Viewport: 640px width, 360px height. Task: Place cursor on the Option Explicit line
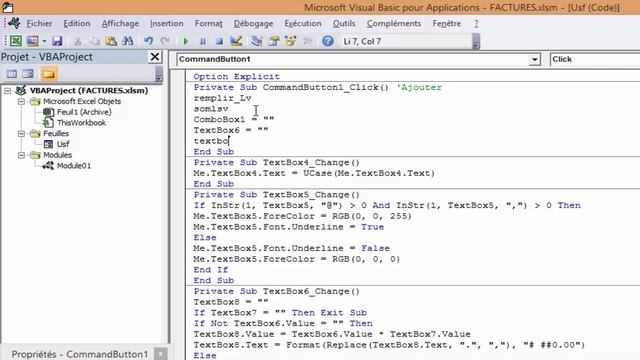(236, 76)
